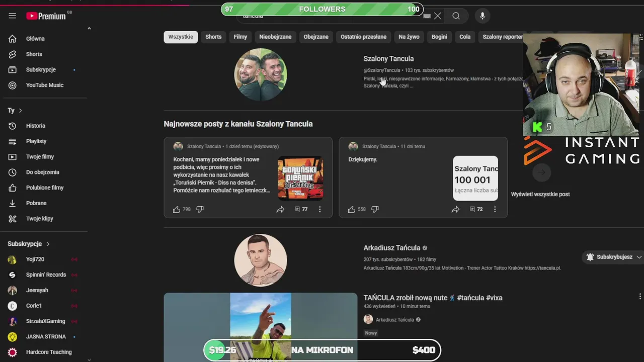This screenshot has width=644, height=362.
Task: Expand the Subskrypcje section header
Action: tap(29, 244)
